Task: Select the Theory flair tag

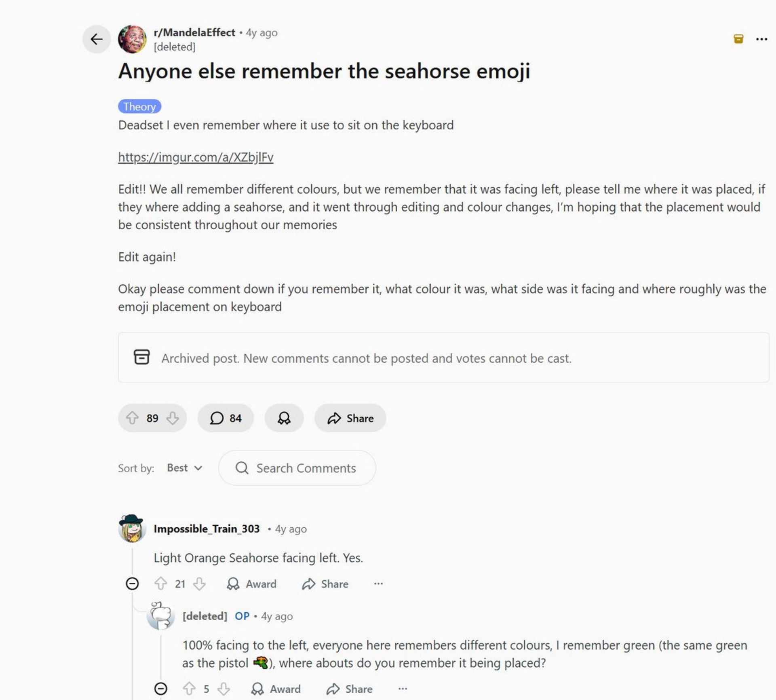Action: coord(139,106)
